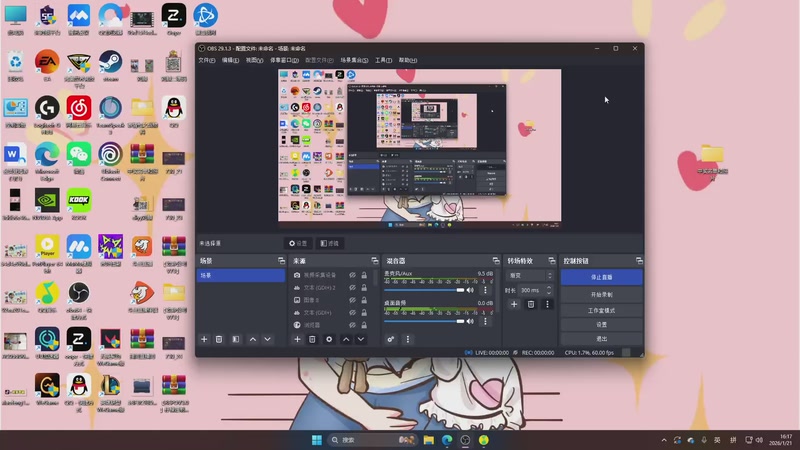Toggle visibility of 文本 (GDI+) 2 source
This screenshot has height=450, width=800.
[x=353, y=288]
